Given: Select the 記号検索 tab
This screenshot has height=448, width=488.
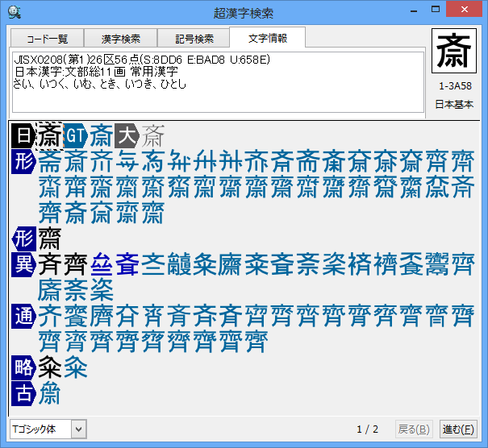Looking at the screenshot, I should tap(194, 39).
